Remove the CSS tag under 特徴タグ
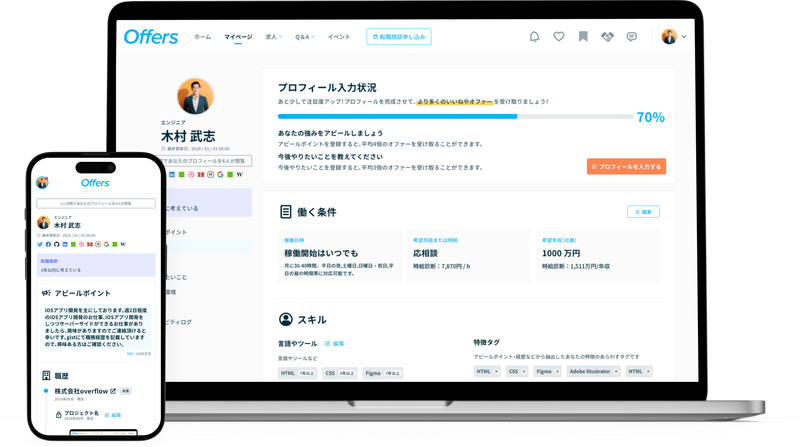800x447 pixels. 524,371
